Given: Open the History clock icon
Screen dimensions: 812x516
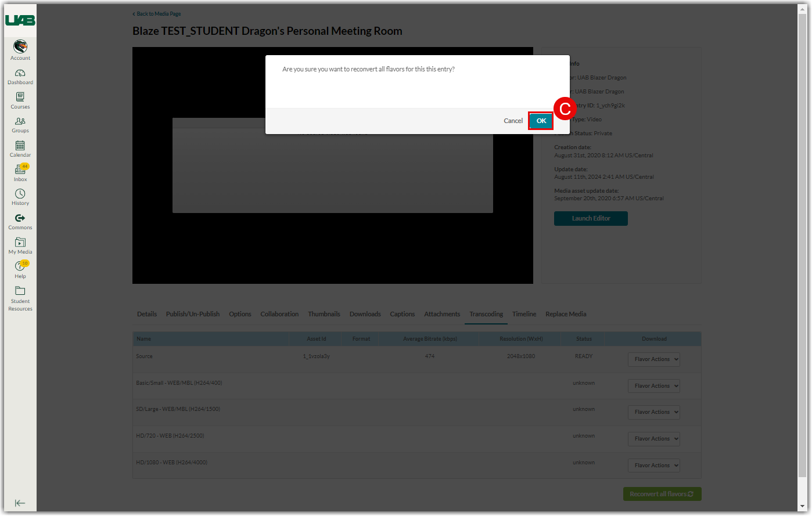Looking at the screenshot, I should (20, 194).
